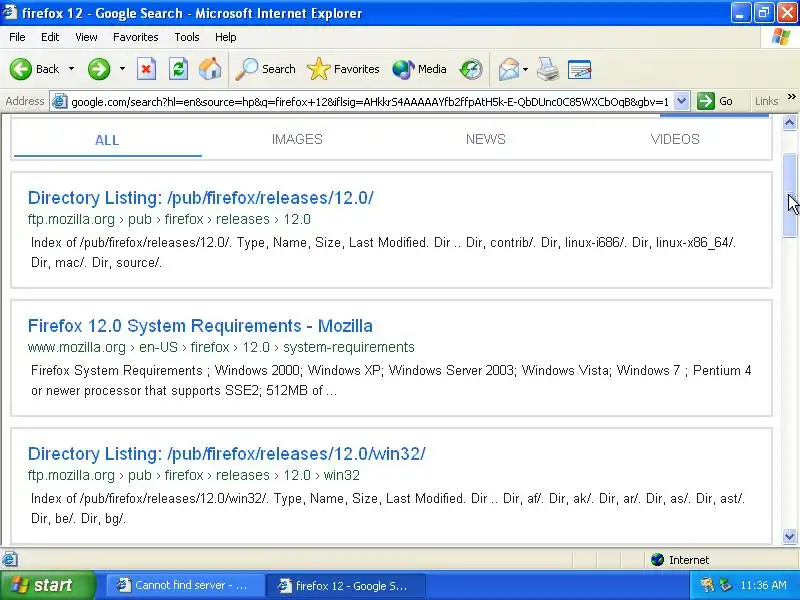The image size is (800, 600).
Task: Expand the Links toolbar chevron
Action: pyautogui.click(x=791, y=96)
